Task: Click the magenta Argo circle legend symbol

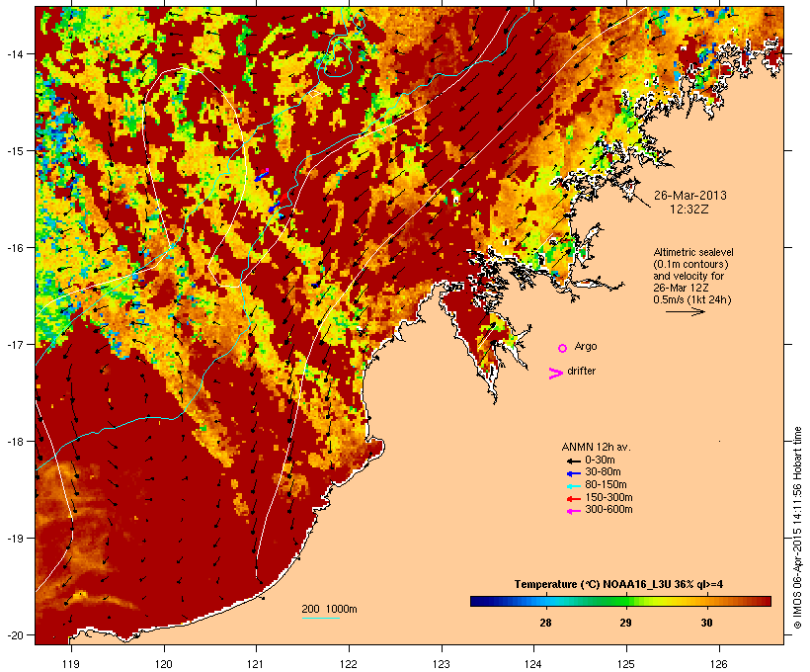Action: pos(562,348)
